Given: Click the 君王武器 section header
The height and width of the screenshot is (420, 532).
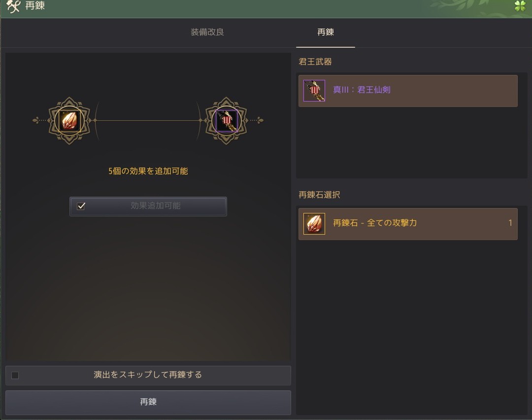Looking at the screenshot, I should point(315,62).
